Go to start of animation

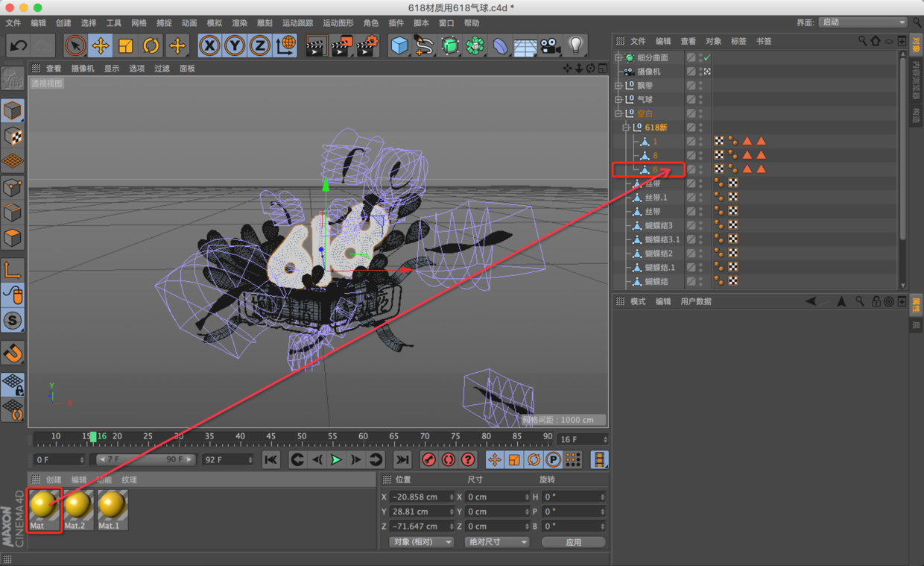270,459
